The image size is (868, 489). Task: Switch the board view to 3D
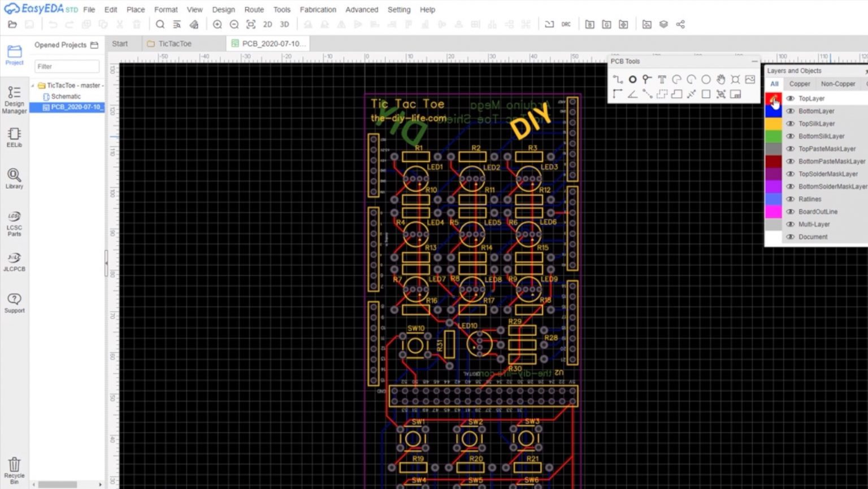tap(284, 24)
